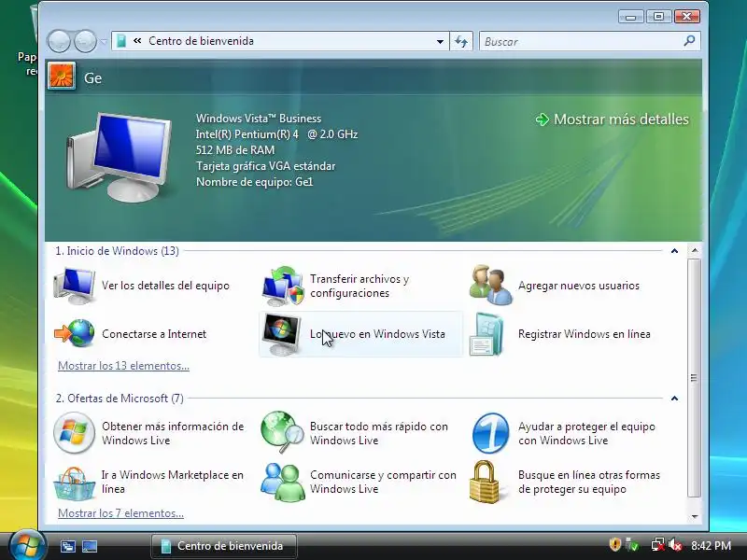The image size is (747, 560).
Task: Click 512 MB de RAM text
Action: (235, 150)
